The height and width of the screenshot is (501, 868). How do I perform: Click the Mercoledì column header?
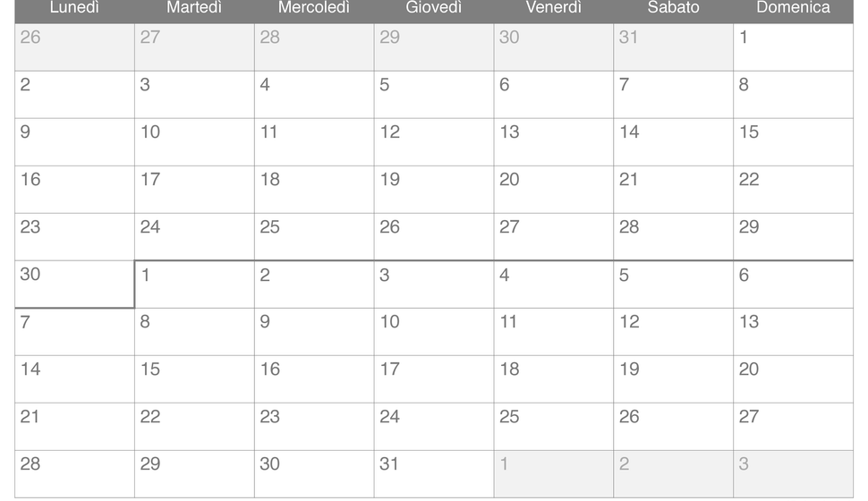[x=314, y=8]
